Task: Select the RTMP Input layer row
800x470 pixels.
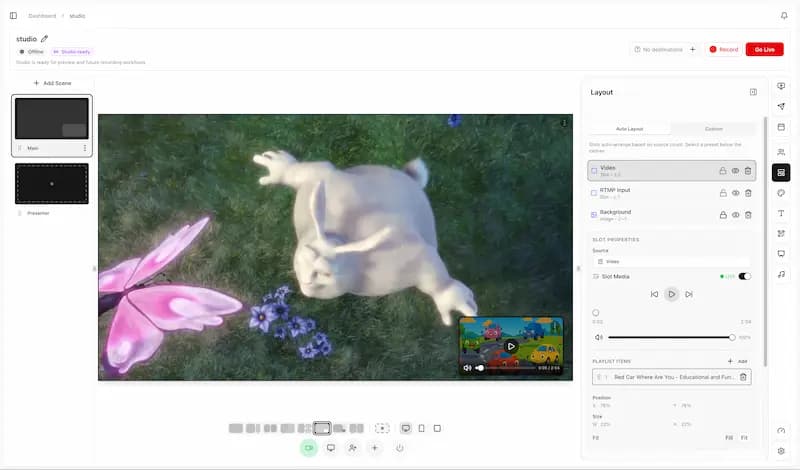Action: pos(671,193)
